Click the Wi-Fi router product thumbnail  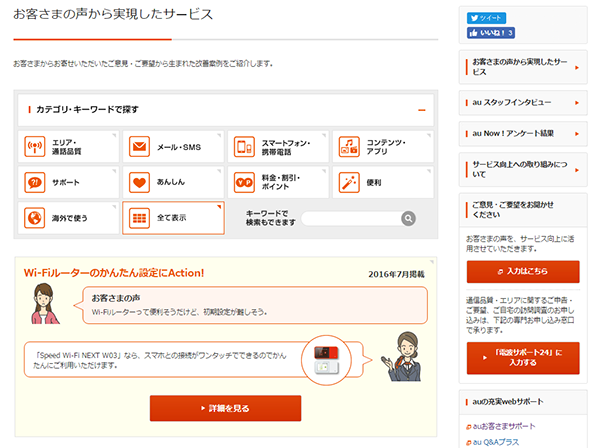326,360
